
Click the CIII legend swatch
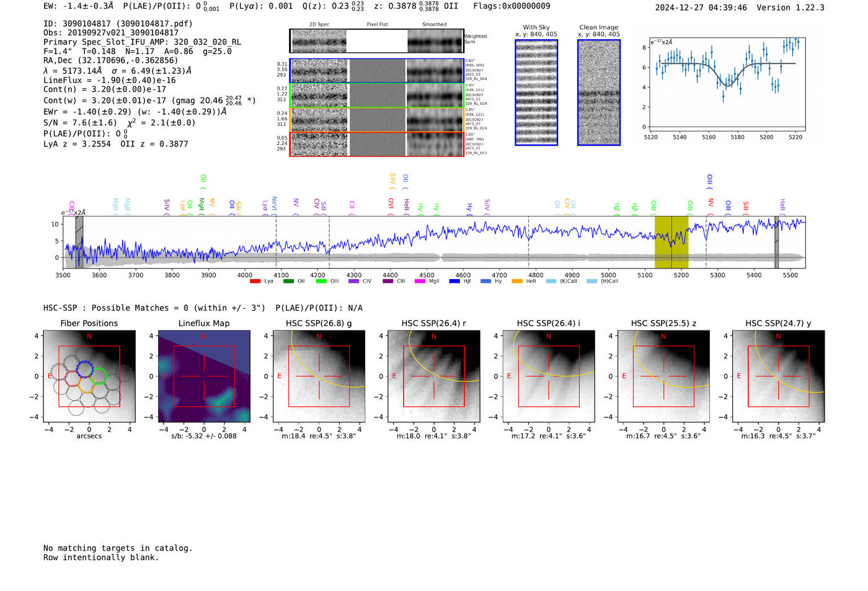click(x=387, y=282)
